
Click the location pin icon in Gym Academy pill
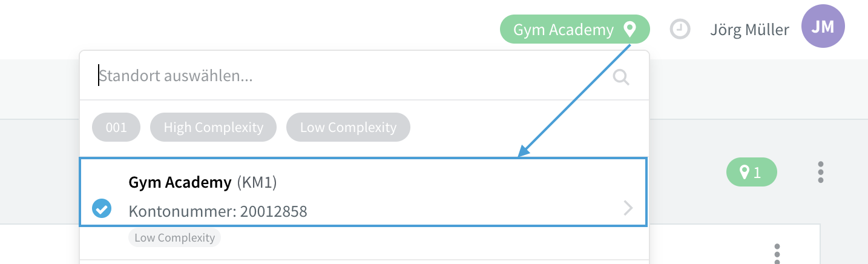[x=630, y=29]
